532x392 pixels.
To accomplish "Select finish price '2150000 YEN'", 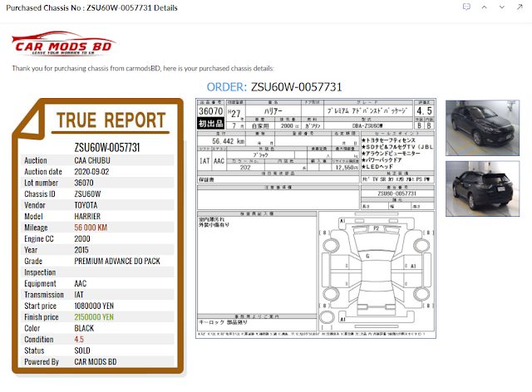I will [94, 317].
